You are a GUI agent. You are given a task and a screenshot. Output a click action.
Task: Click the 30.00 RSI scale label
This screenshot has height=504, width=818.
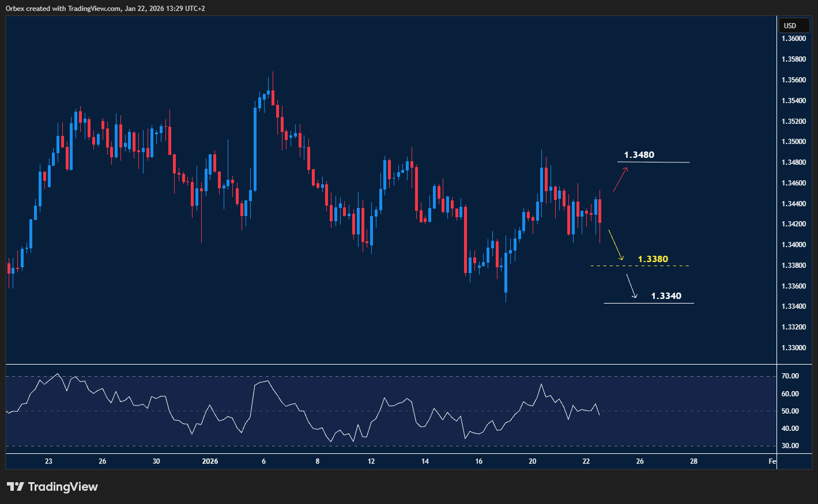790,446
